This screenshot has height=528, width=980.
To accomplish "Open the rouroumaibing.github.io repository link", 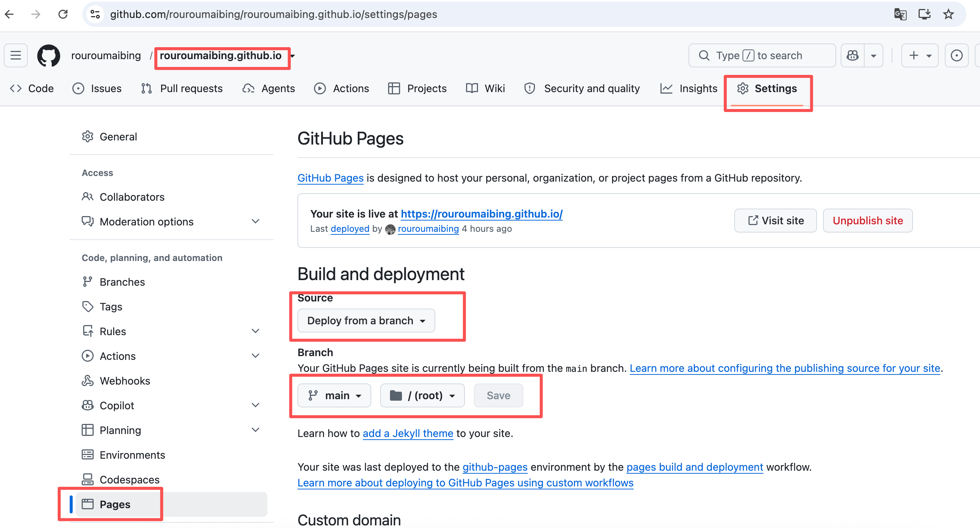I will coord(221,55).
